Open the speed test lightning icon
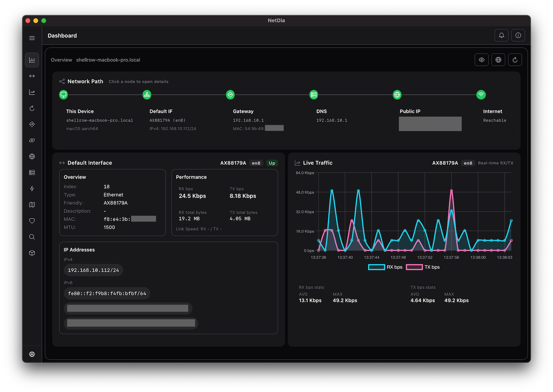The height and width of the screenshot is (392, 553). click(32, 188)
